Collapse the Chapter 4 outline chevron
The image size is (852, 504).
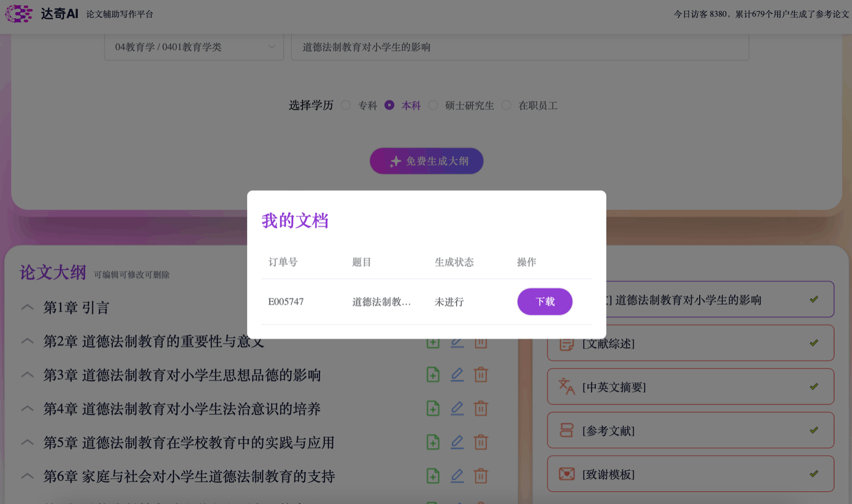pos(27,409)
